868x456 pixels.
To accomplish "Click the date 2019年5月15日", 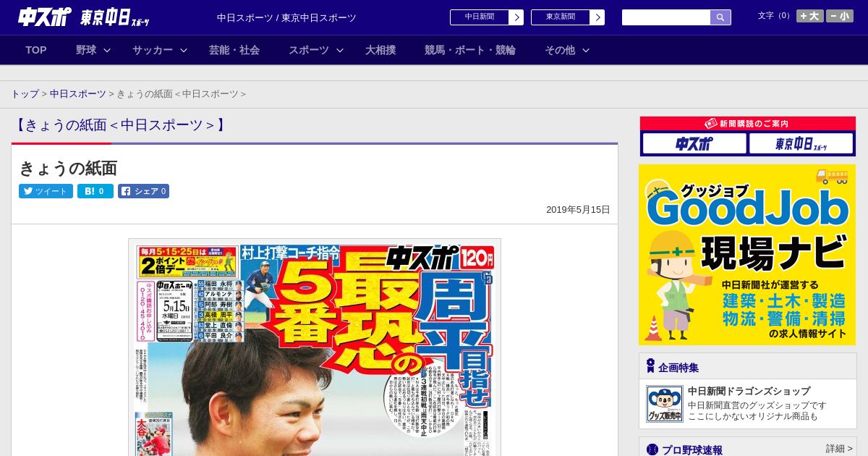I will point(578,210).
